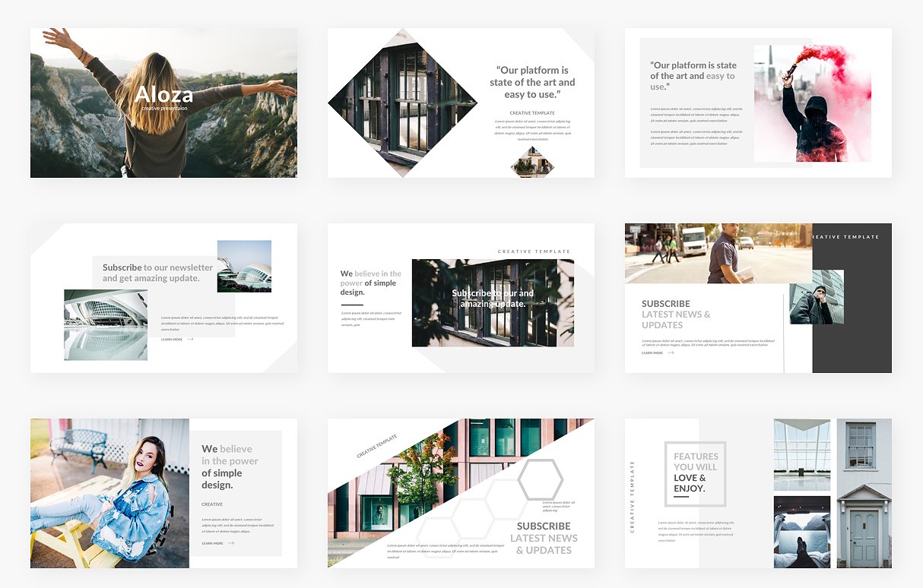Select the gray door photo
923x588 pixels.
(x=864, y=493)
